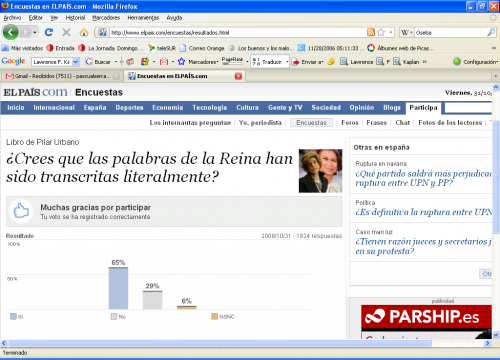The height and width of the screenshot is (360, 500).
Task: Click the green Back navigation arrow
Action: [10, 32]
